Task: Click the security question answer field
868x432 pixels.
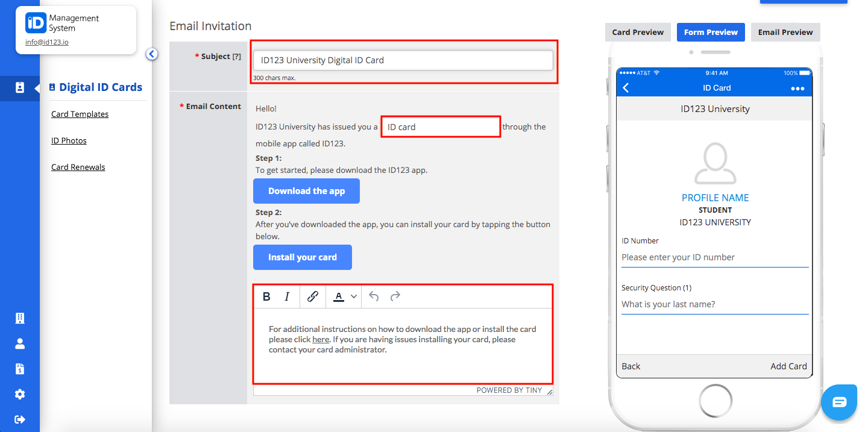Action: pos(715,304)
